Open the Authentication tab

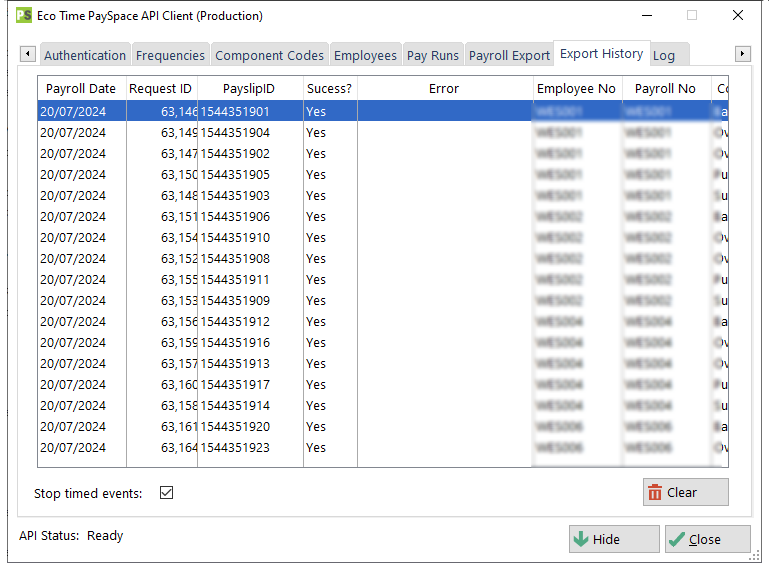click(x=85, y=55)
